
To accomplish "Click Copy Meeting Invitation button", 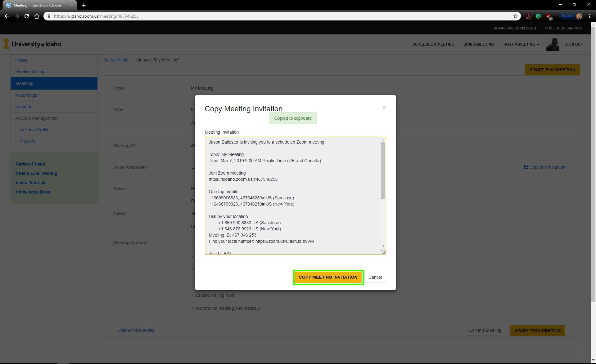I will (328, 277).
